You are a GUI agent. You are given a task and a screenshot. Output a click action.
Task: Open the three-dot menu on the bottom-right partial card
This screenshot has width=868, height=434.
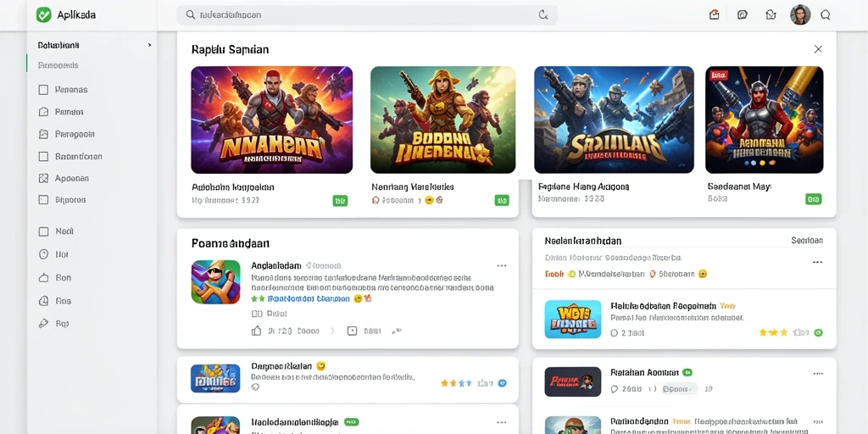tap(817, 422)
